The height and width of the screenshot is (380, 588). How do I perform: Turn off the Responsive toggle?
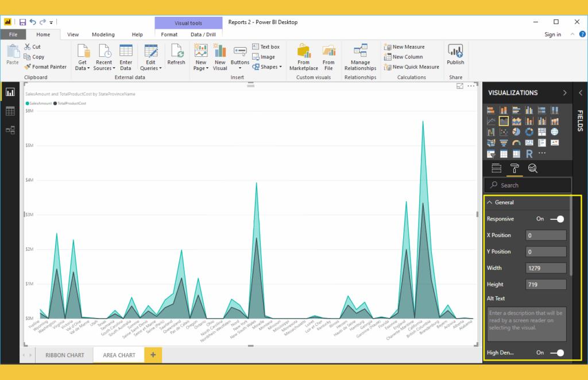[x=556, y=219]
